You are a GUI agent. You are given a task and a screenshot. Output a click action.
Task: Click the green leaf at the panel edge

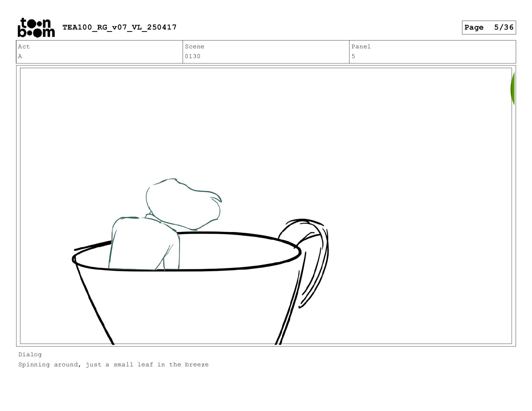[x=513, y=89]
